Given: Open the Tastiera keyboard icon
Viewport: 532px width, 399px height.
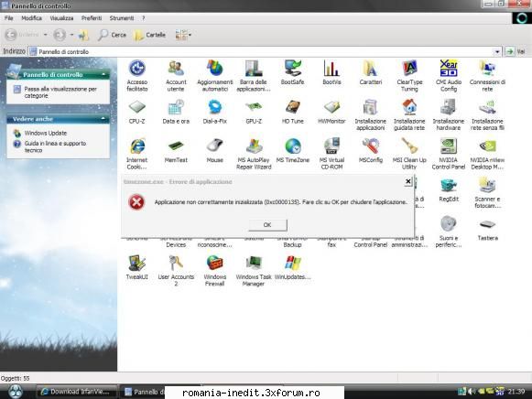Looking at the screenshot, I should (487, 229).
